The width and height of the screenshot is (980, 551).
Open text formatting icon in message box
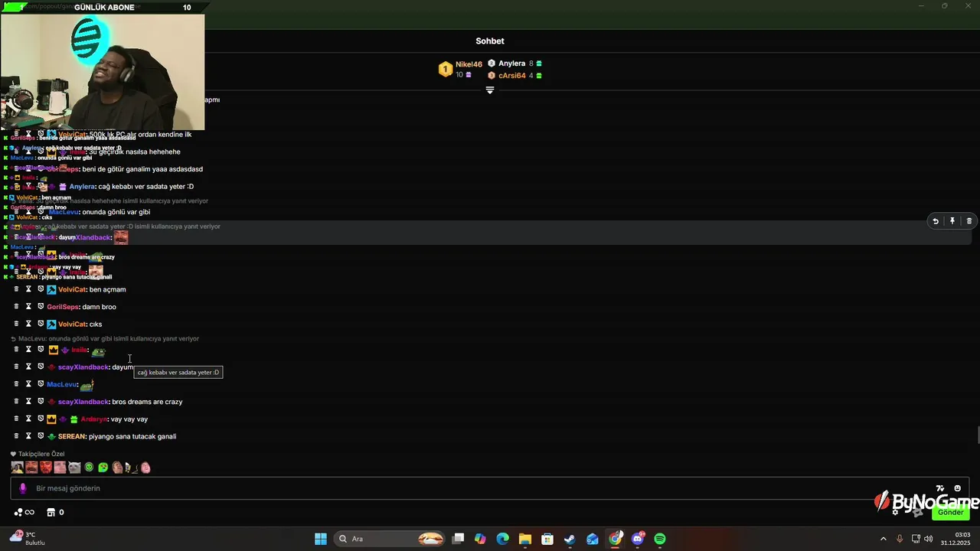940,488
